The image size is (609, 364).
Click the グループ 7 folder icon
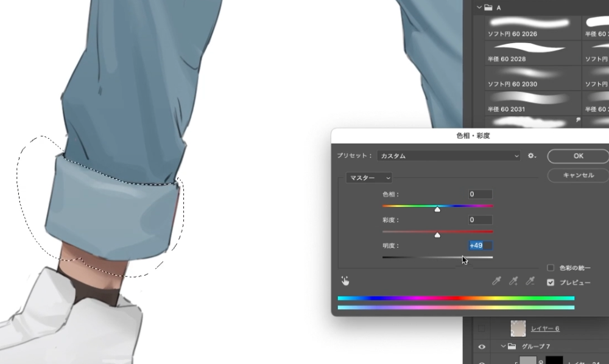512,346
